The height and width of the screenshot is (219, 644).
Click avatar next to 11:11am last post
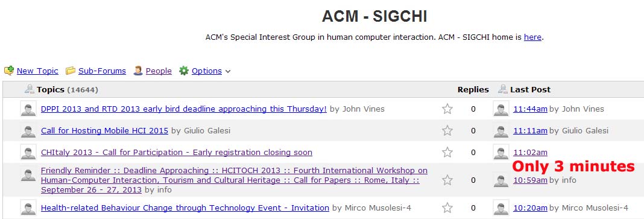pos(500,131)
